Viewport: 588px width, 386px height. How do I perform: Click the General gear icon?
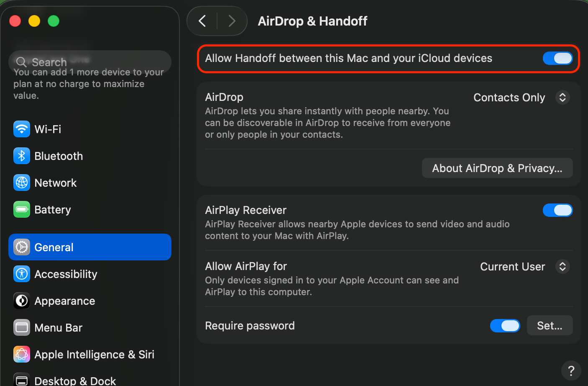(22, 247)
